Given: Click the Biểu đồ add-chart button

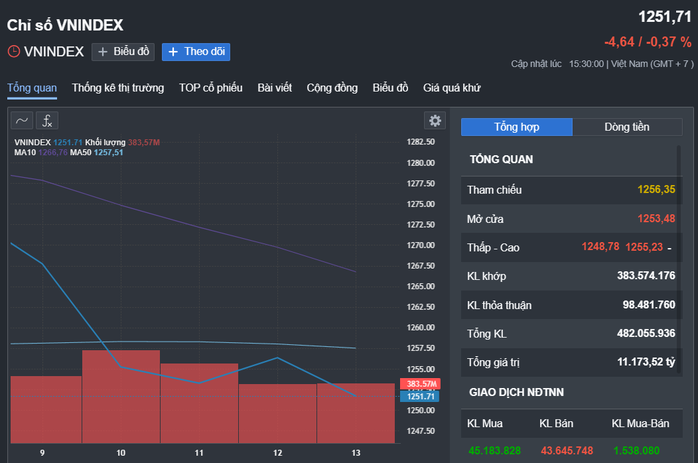Looking at the screenshot, I should (x=123, y=52).
